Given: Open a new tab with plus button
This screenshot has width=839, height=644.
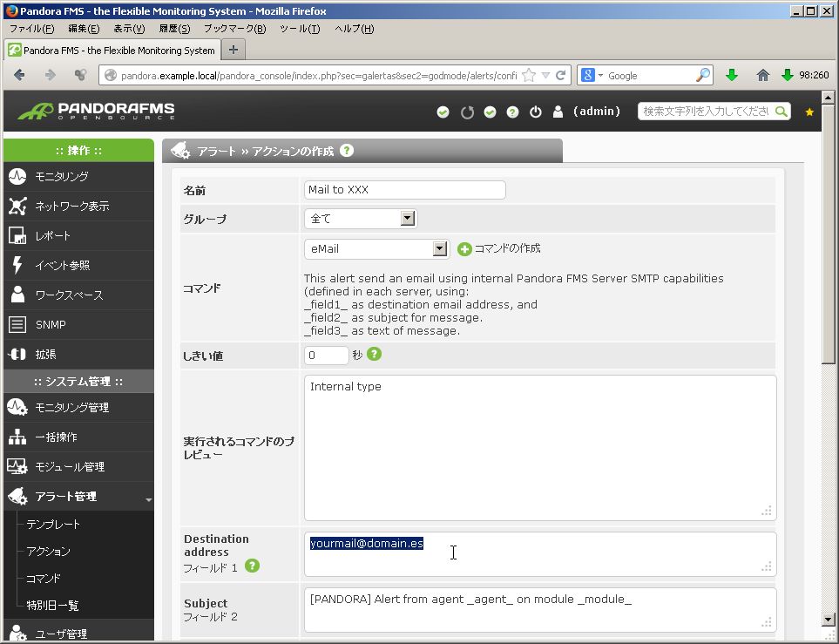Looking at the screenshot, I should point(233,50).
